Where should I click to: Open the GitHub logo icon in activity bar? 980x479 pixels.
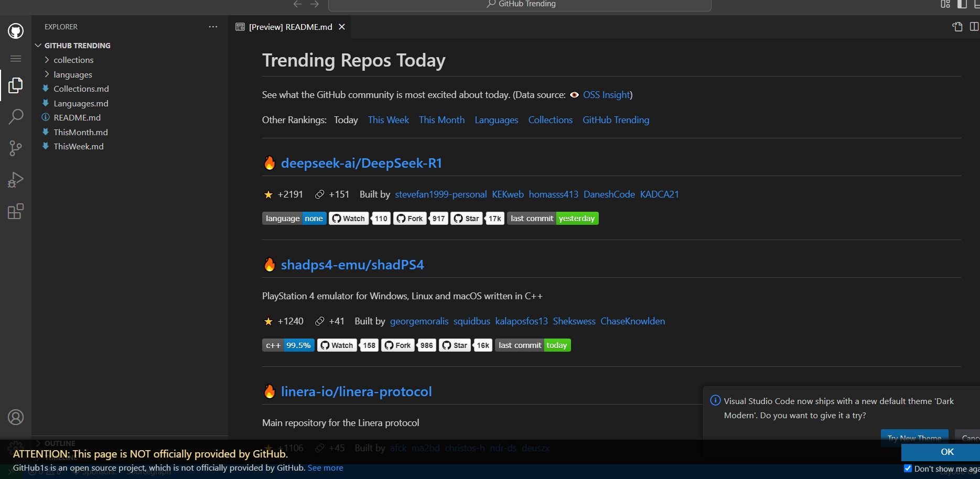16,31
